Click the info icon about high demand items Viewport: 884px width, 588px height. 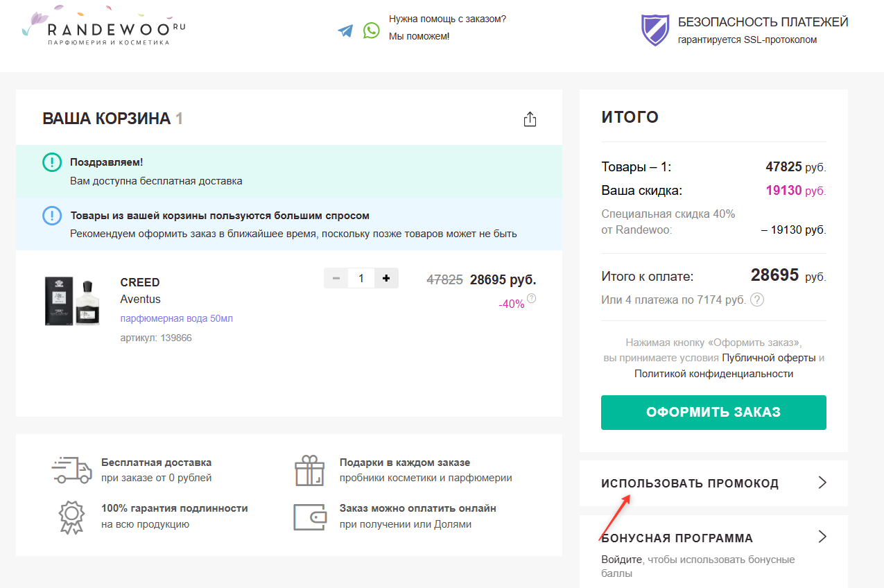click(51, 216)
